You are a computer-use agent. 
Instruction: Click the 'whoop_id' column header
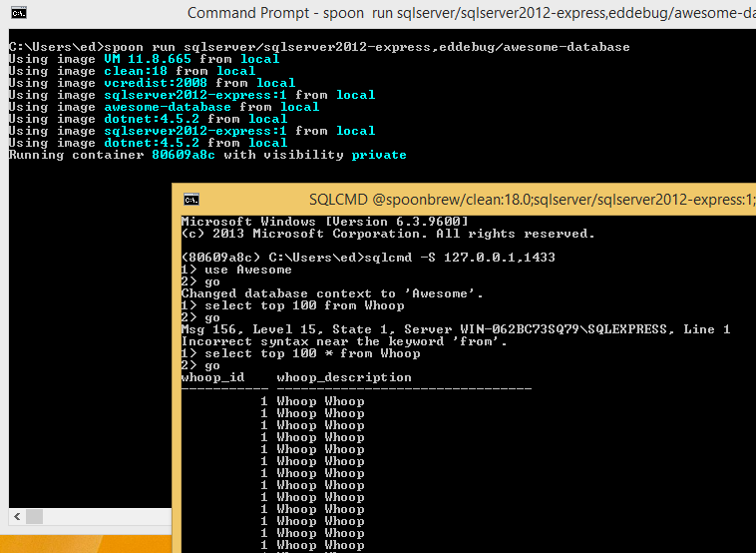(212, 378)
